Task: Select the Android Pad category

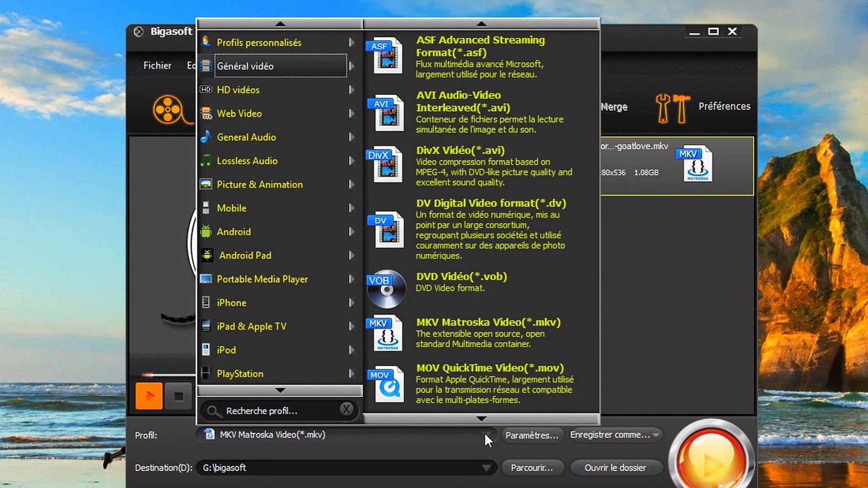Action: click(x=280, y=256)
